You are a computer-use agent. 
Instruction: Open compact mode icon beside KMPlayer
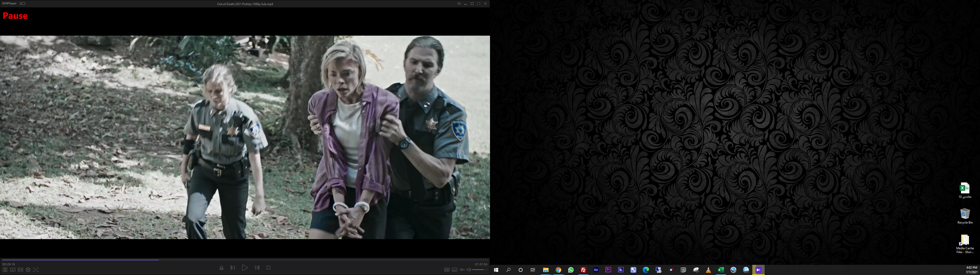pyautogui.click(x=22, y=3)
